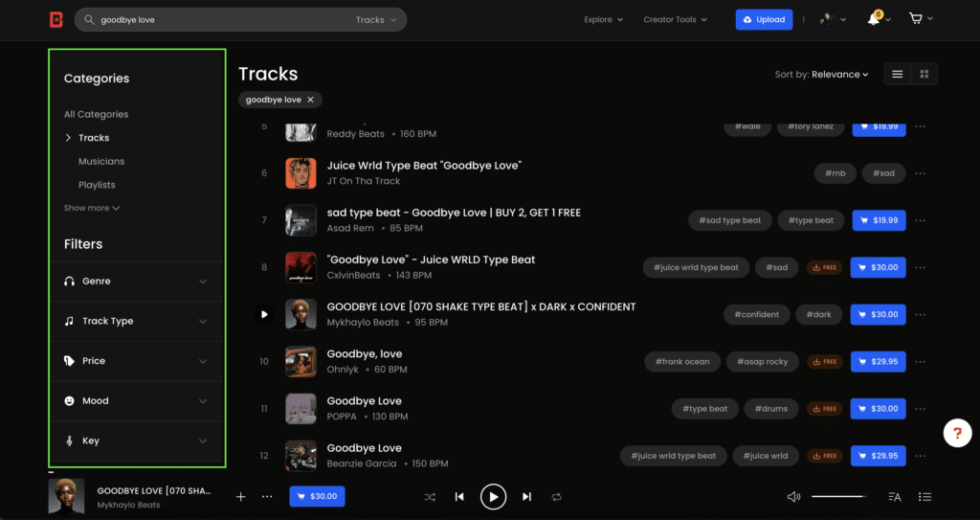This screenshot has height=520, width=980.
Task: Expand the Price filter
Action: [136, 361]
